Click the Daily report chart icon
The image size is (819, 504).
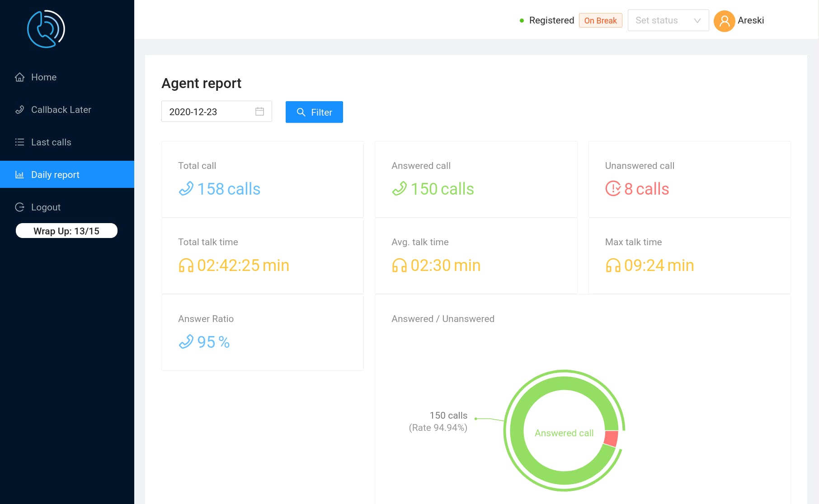point(19,175)
